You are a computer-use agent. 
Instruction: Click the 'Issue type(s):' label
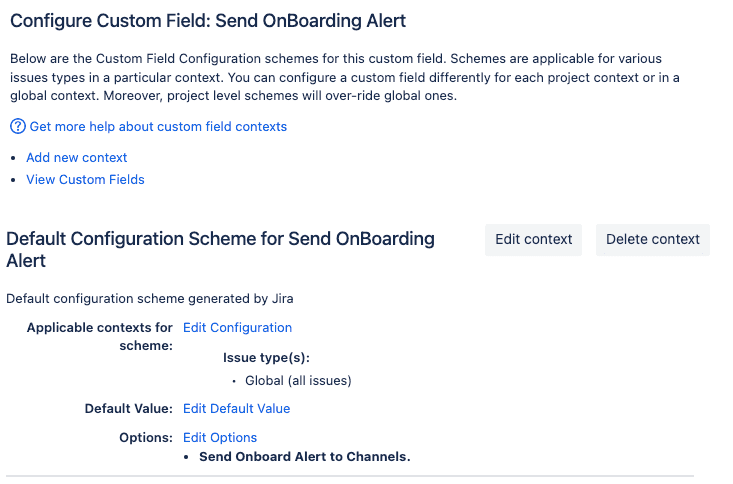266,358
